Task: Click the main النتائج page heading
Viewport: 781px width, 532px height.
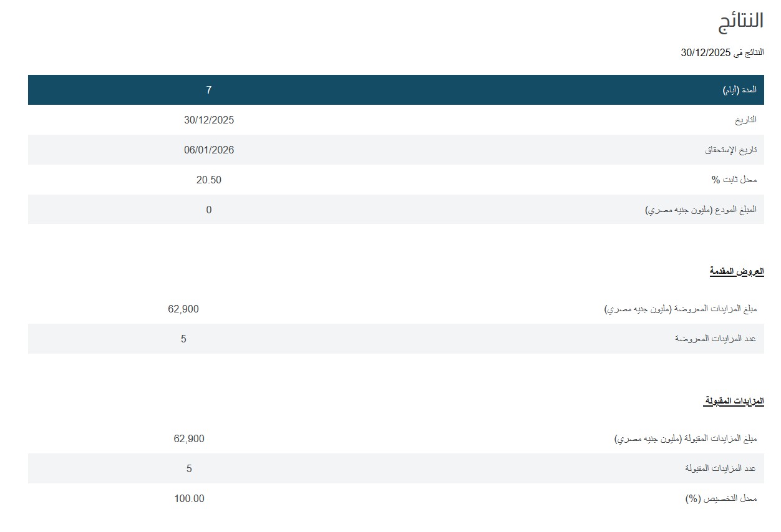Action: pos(740,20)
